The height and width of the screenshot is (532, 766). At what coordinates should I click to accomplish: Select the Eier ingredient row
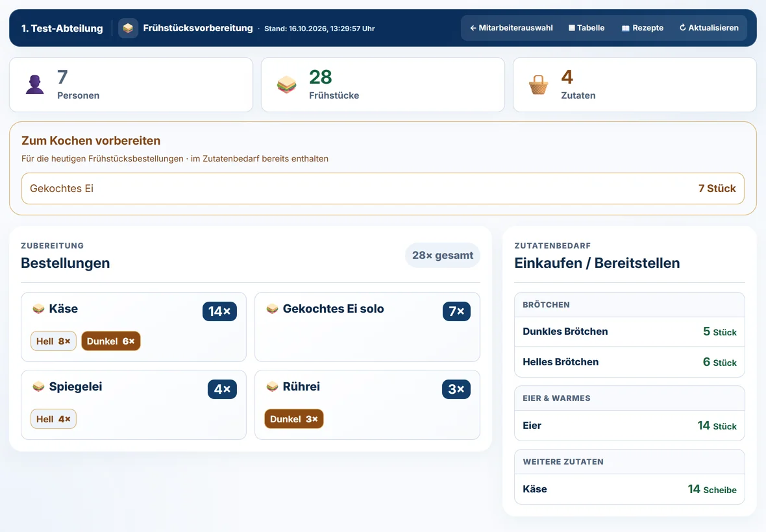(x=630, y=426)
